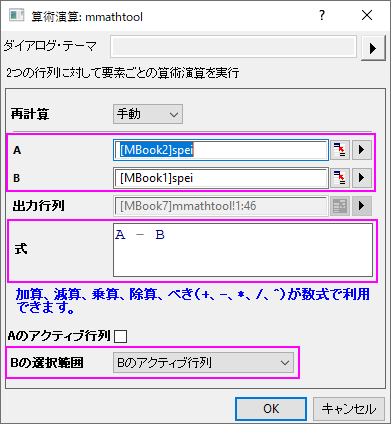The height and width of the screenshot is (424, 391).
Task: Open the flyout arrow beside matrix A field
Action: [362, 150]
